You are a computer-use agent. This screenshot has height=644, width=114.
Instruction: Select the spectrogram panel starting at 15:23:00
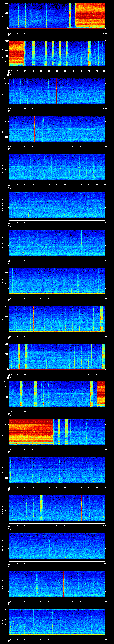[x=57, y=280]
